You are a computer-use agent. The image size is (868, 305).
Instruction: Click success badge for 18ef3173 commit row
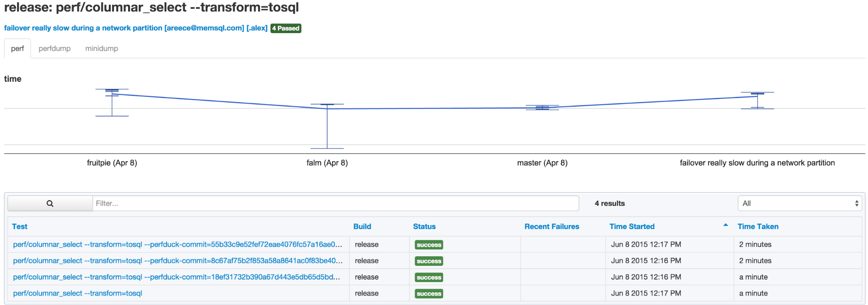[x=429, y=277]
